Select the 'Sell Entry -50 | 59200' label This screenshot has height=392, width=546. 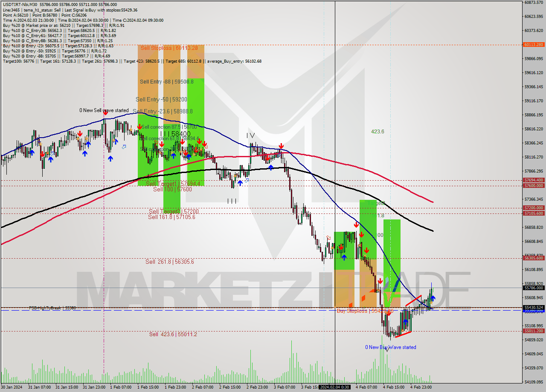[161, 99]
